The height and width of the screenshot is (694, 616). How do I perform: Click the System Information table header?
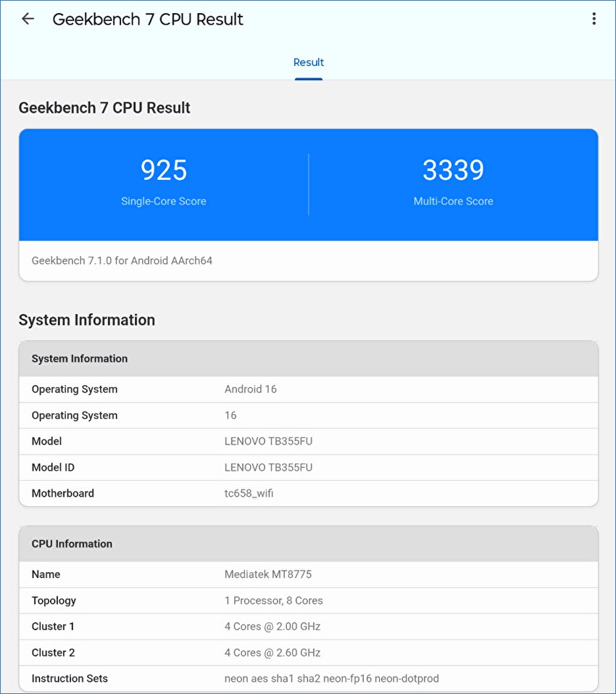click(309, 359)
